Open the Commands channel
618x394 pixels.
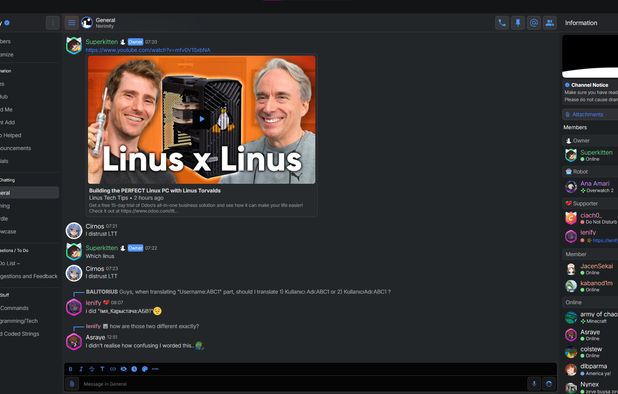click(29, 308)
